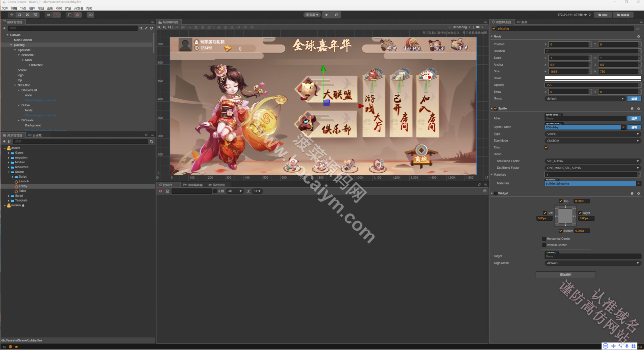644x350 pixels.
Task: Open Sprite component settings gear
Action: tap(638, 109)
